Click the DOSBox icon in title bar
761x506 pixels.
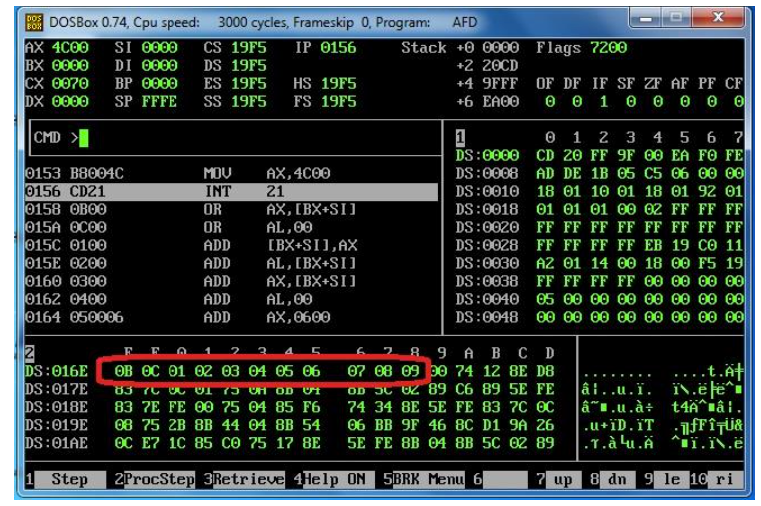[x=35, y=21]
